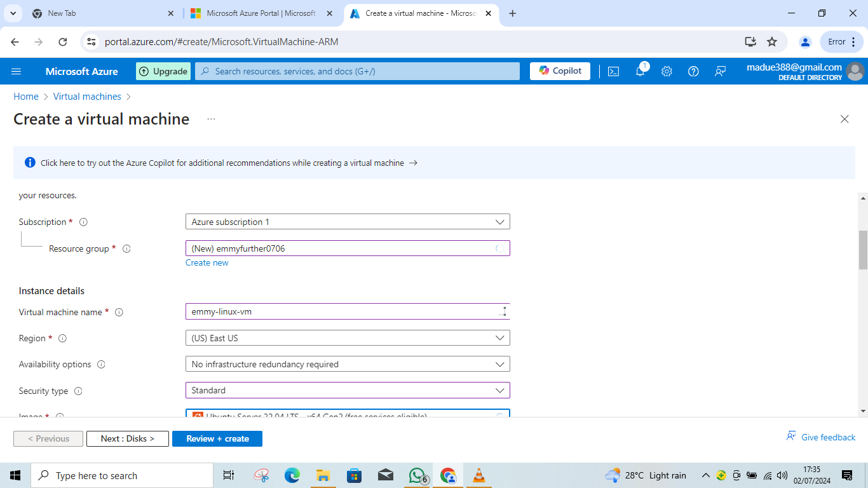
Task: Go back in the browser
Action: pos(15,42)
